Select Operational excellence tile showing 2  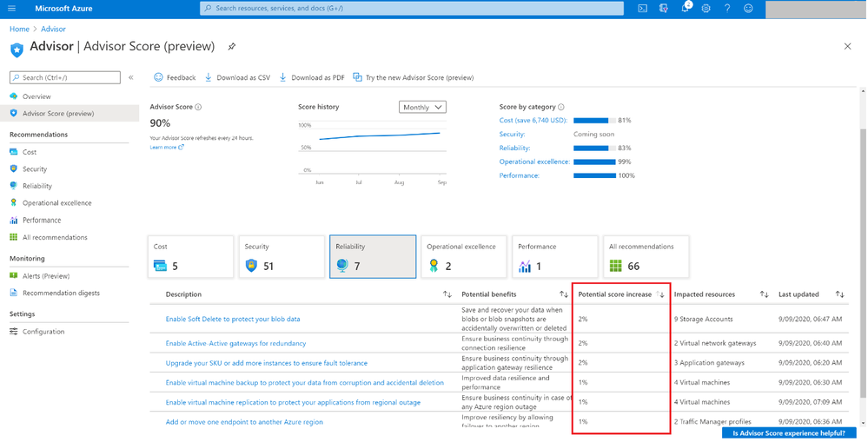[x=464, y=257]
